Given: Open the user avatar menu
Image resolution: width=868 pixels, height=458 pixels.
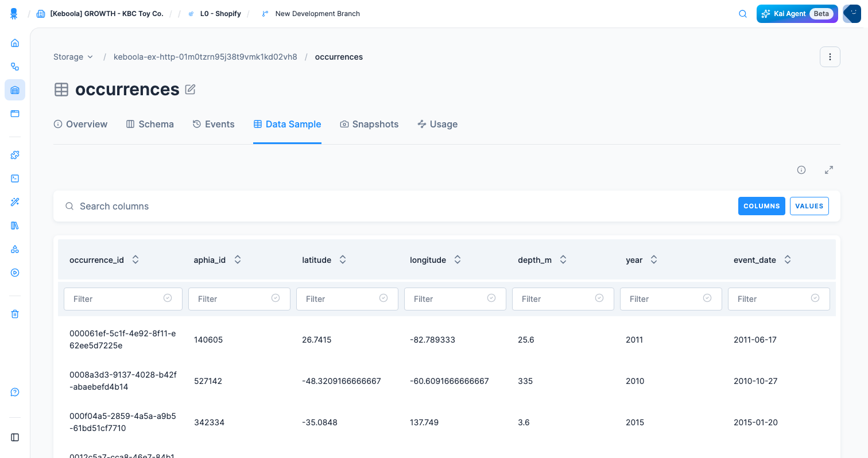Looking at the screenshot, I should (852, 14).
